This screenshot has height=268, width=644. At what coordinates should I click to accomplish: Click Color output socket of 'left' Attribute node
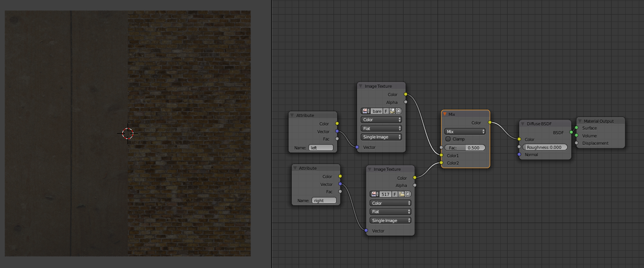pyautogui.click(x=337, y=124)
